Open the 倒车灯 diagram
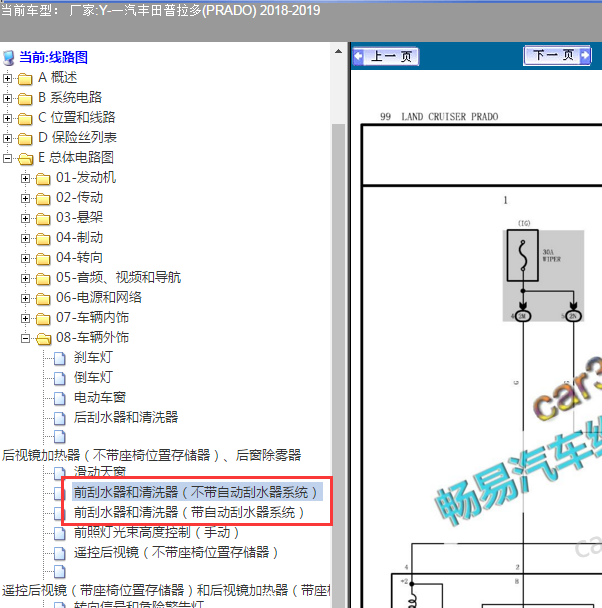 pos(93,378)
